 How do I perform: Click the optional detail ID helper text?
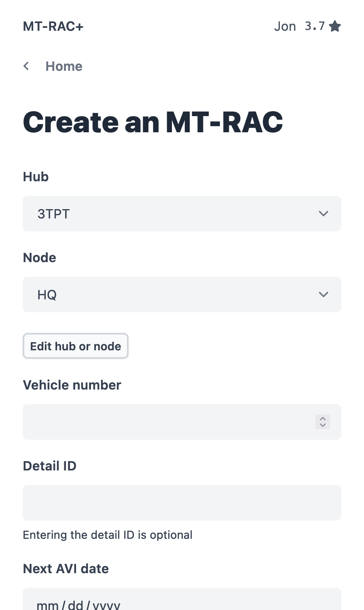point(108,535)
